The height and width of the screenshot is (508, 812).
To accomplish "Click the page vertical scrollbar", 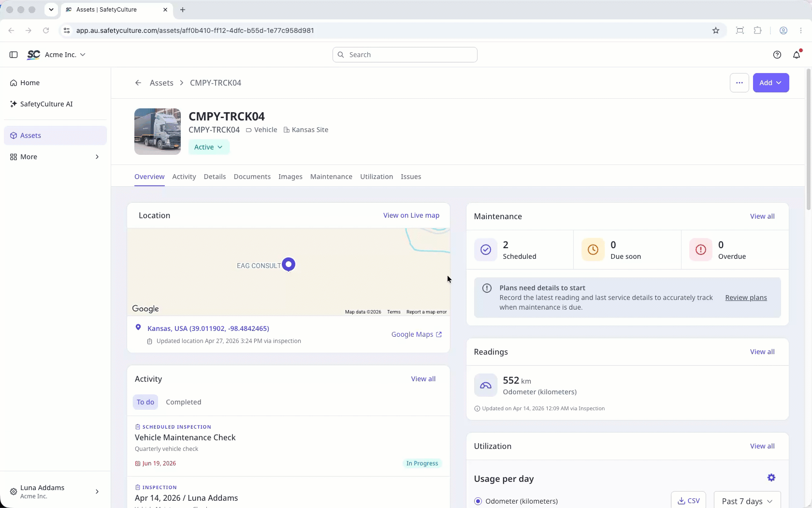I will point(808,140).
